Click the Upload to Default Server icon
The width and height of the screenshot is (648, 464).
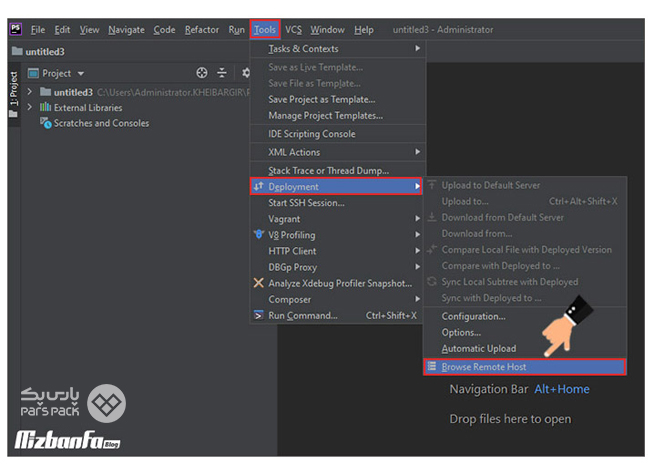(432, 185)
